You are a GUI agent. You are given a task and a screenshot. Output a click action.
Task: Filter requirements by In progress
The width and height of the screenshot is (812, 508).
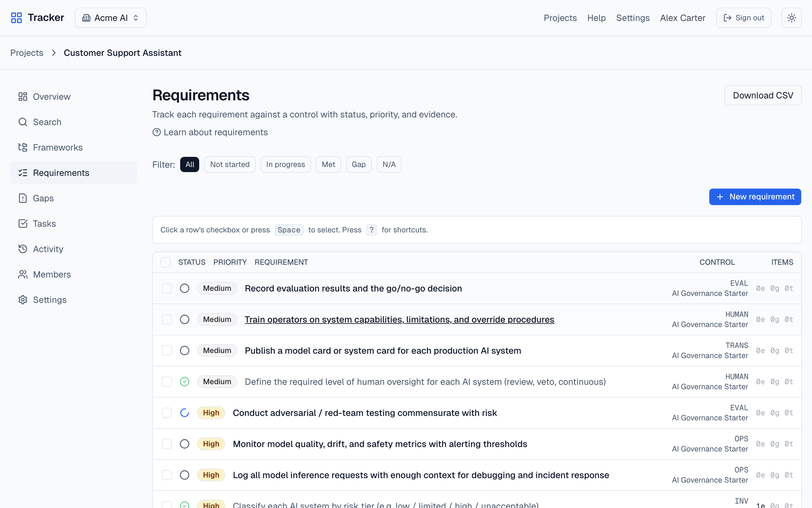point(285,165)
